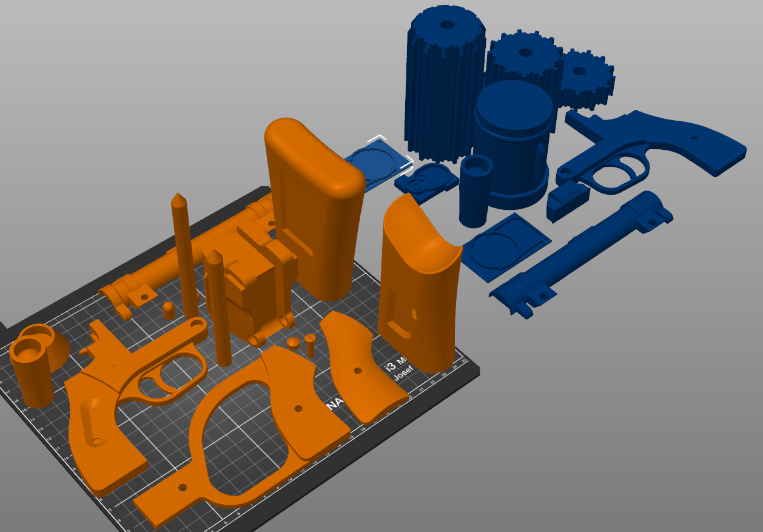Screen dimensions: 763x532
Task: Click the small blue wedge-shaped block
Action: 568,203
